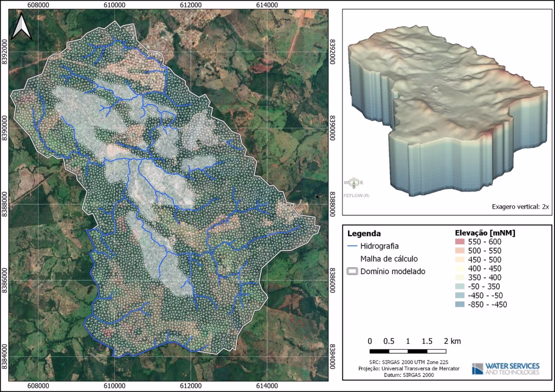Image resolution: width=555 pixels, height=392 pixels.
Task: Click the north arrow icon on the map
Action: click(x=23, y=27)
